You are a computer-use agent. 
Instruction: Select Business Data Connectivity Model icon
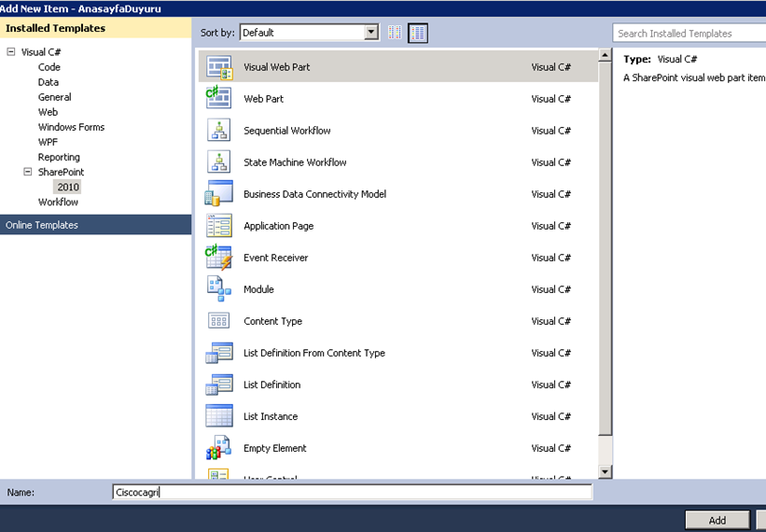[x=218, y=193]
